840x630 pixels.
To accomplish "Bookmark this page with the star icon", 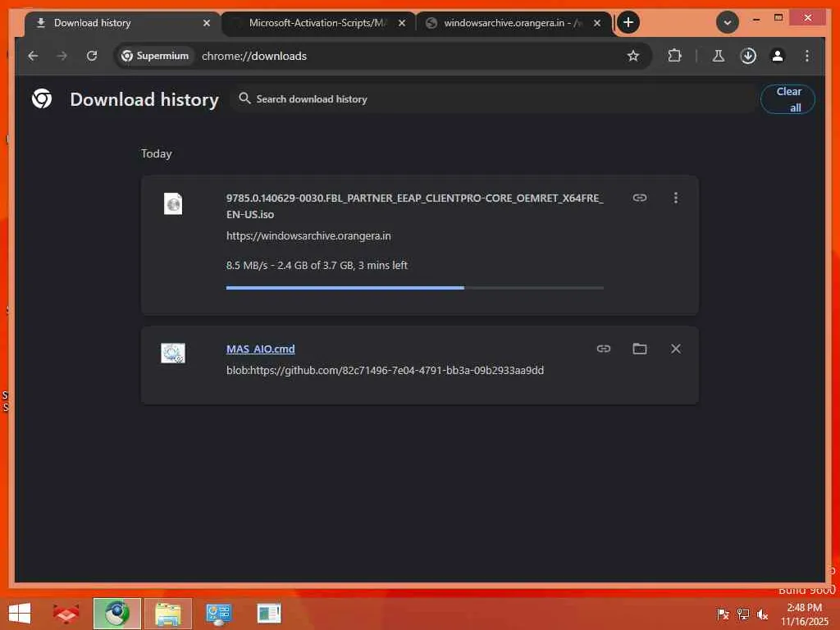I will click(x=633, y=56).
